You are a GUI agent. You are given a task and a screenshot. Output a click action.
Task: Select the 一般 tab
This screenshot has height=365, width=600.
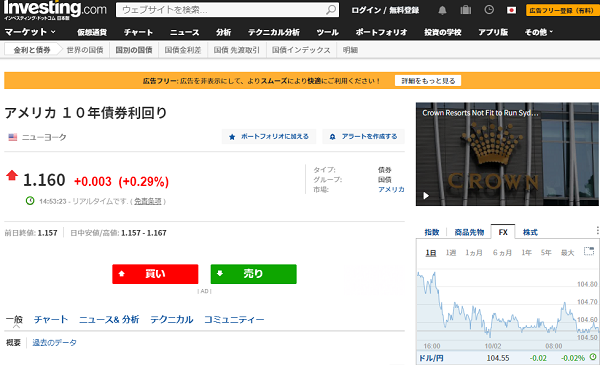[15, 319]
